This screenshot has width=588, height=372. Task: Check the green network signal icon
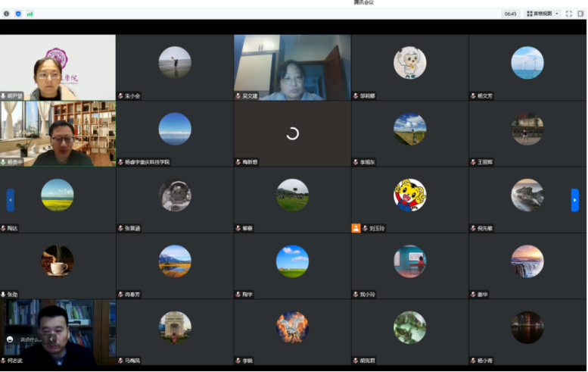pos(30,14)
